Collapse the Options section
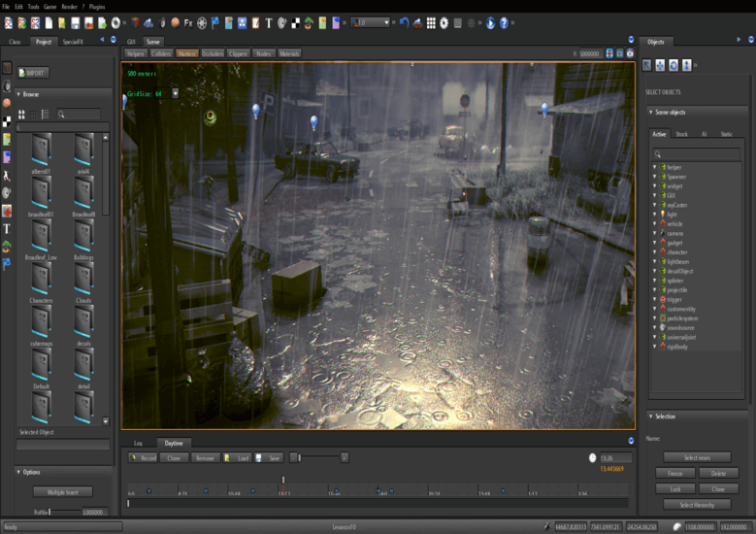This screenshot has height=534, width=756. pos(18,472)
